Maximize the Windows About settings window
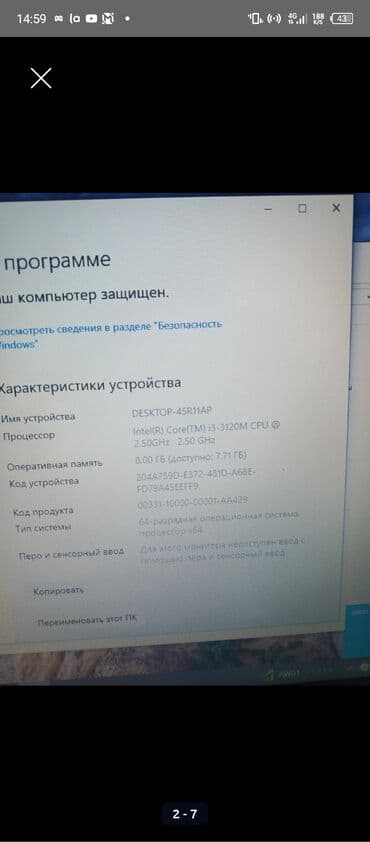Image resolution: width=370 pixels, height=842 pixels. click(x=302, y=209)
